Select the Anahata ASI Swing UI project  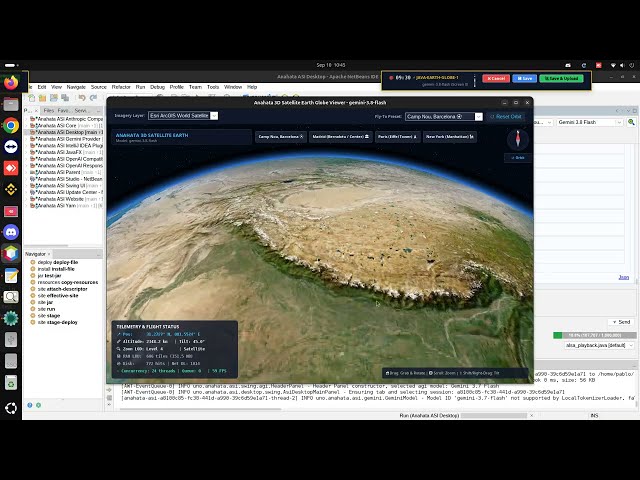click(x=66, y=186)
